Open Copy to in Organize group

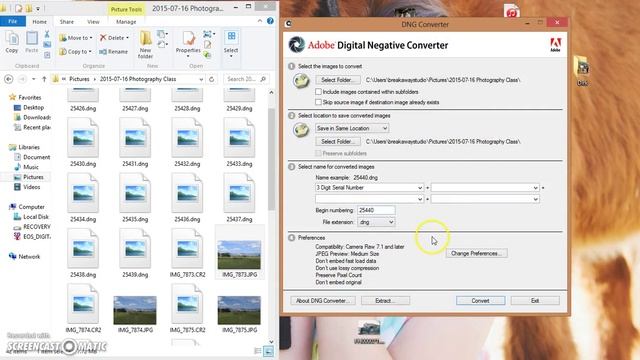[76, 51]
